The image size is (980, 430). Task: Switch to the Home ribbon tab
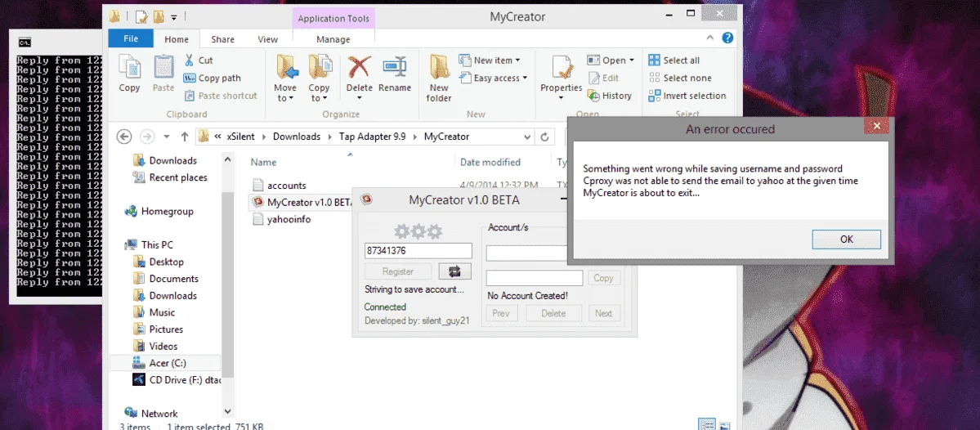[x=177, y=39]
